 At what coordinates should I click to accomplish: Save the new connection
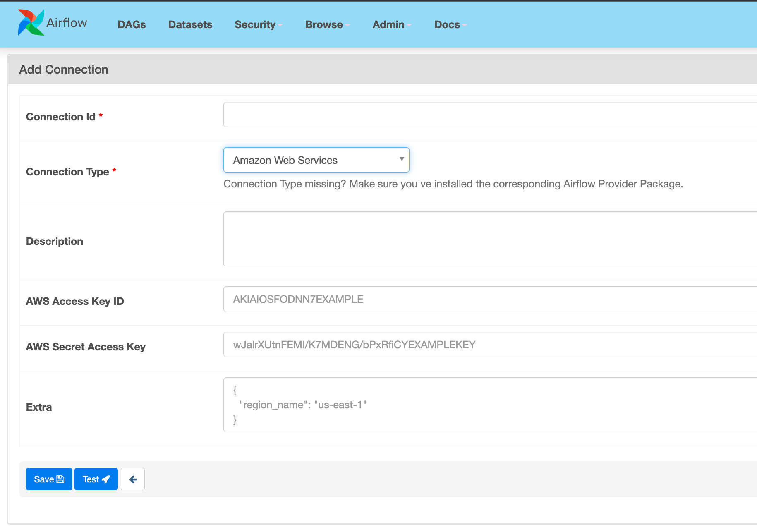coord(49,479)
